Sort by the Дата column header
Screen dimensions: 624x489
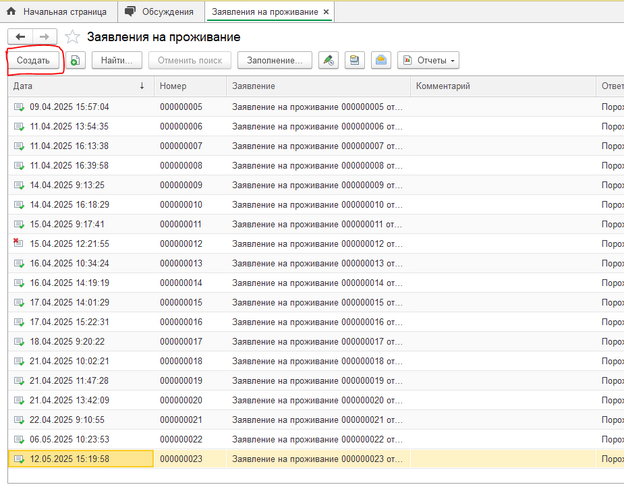pos(81,86)
